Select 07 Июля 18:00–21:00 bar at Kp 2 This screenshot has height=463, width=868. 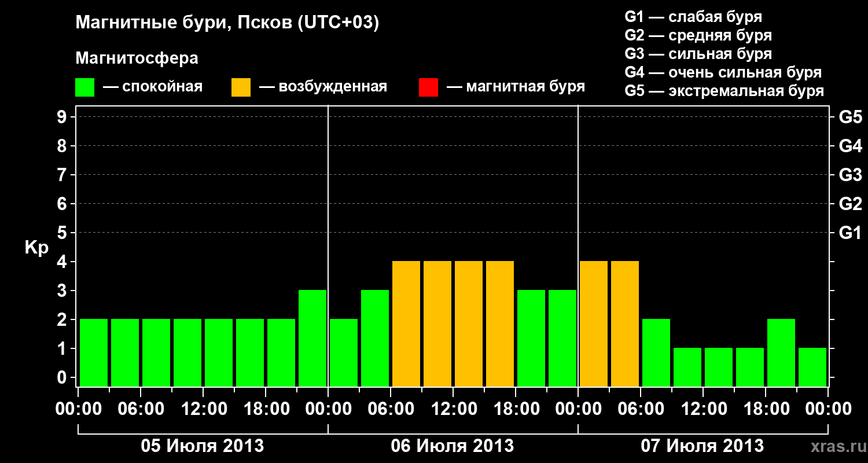coord(781,352)
